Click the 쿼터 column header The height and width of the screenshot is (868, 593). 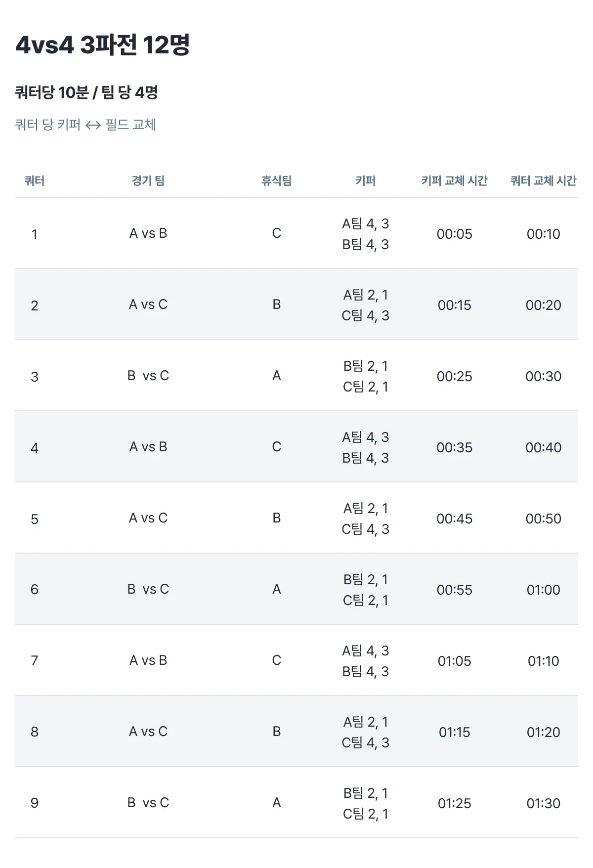(35, 181)
